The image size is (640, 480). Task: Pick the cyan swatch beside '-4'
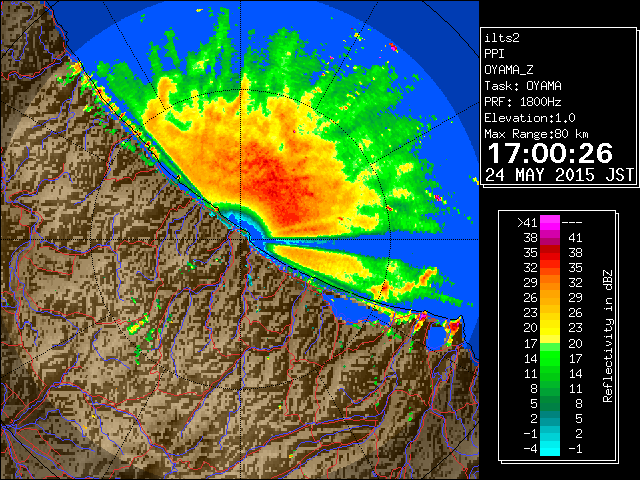pyautogui.click(x=550, y=449)
